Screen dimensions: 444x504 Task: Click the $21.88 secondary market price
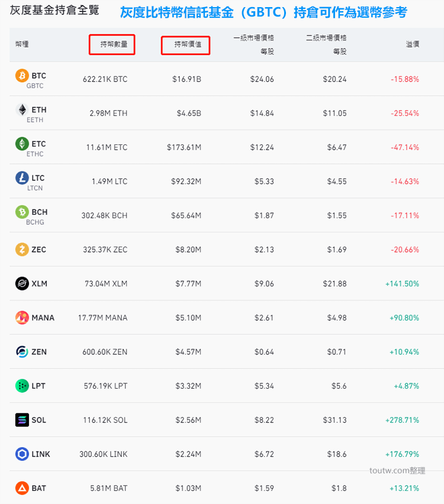(x=334, y=283)
